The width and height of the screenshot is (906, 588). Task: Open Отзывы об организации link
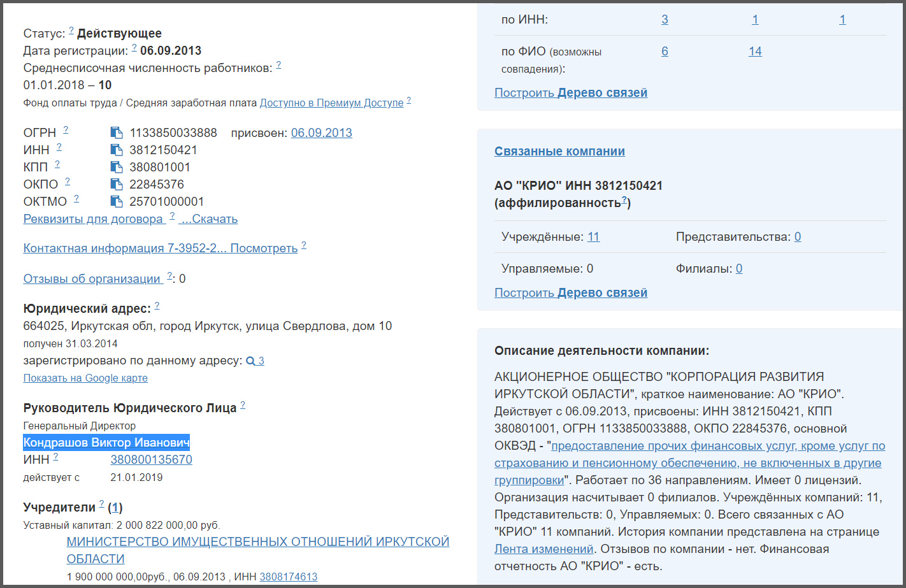tap(92, 278)
